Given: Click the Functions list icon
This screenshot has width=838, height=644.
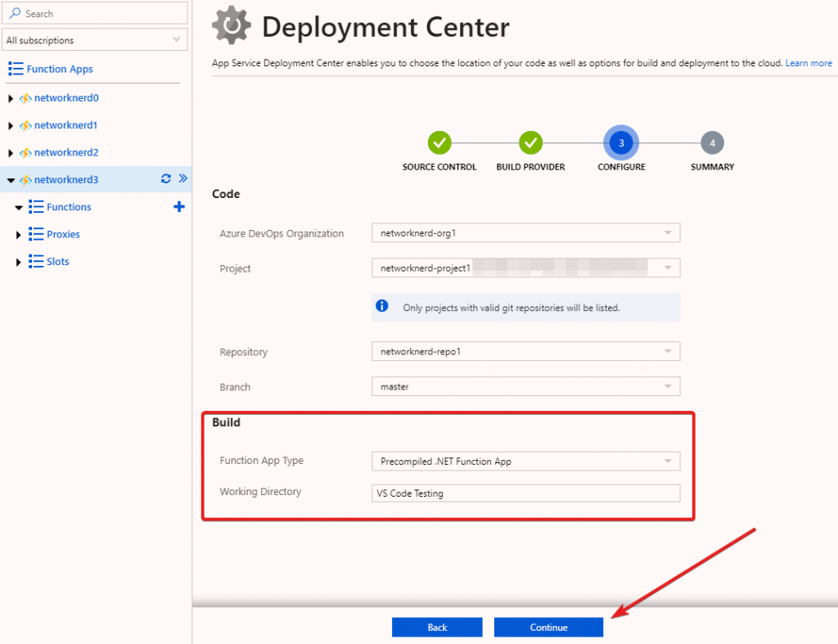Looking at the screenshot, I should [36, 207].
